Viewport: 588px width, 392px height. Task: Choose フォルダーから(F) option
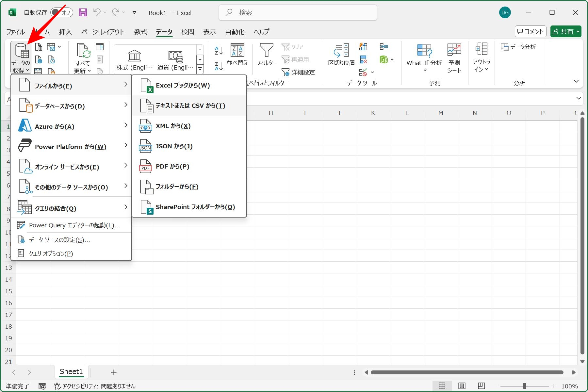coord(189,187)
